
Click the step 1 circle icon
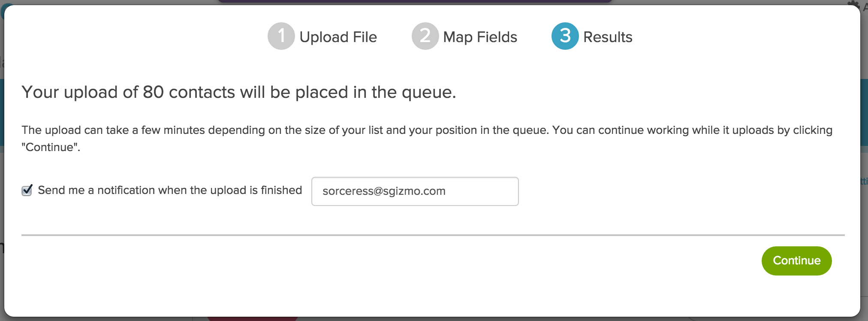coord(281,36)
